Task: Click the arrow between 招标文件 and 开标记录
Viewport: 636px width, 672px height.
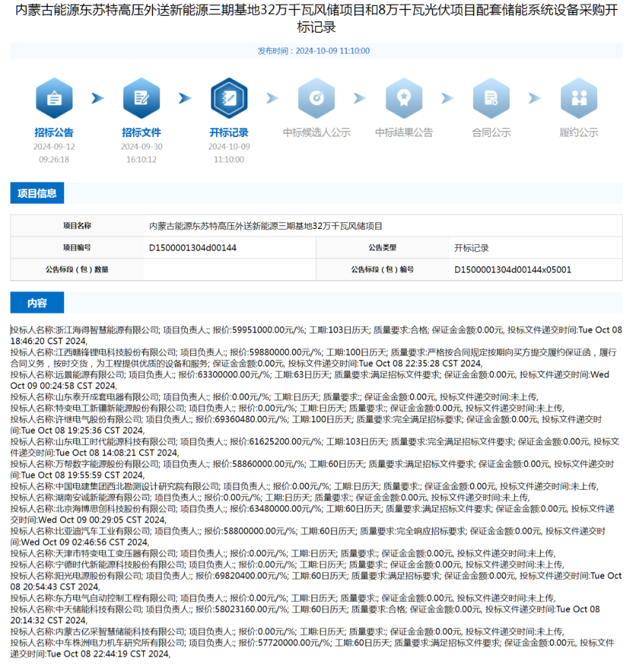Action: 185,98
